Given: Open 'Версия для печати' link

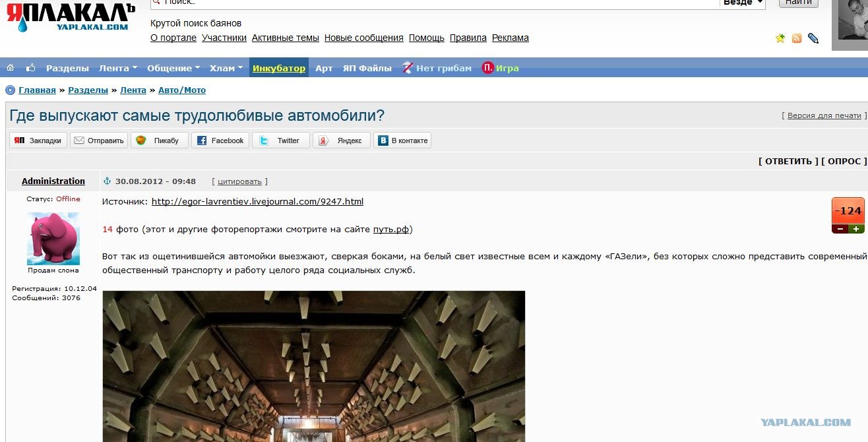Looking at the screenshot, I should 824,115.
